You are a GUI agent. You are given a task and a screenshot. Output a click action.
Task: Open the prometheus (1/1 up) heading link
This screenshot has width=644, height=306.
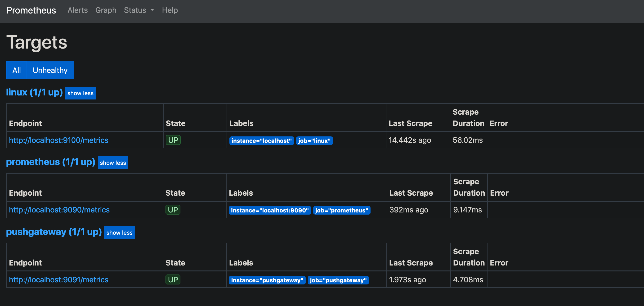[50, 162]
